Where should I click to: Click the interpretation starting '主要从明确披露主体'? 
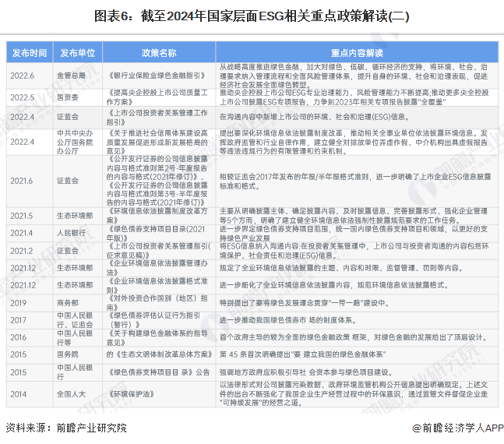[x=354, y=216]
